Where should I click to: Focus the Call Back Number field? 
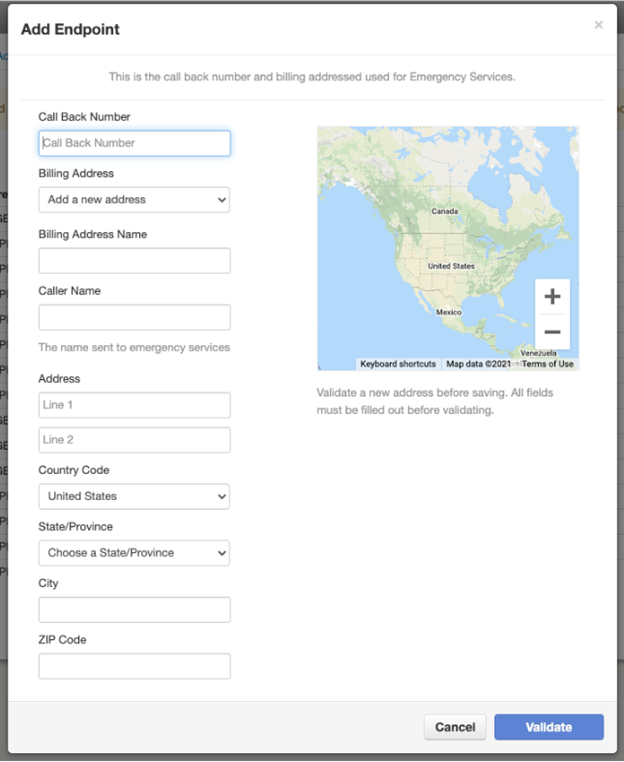[134, 143]
